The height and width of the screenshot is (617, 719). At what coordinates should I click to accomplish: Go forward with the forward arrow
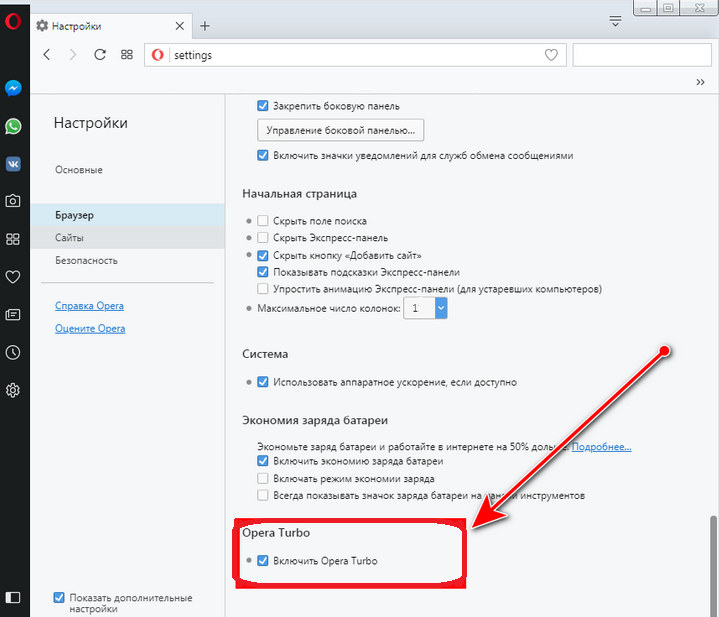[x=72, y=55]
